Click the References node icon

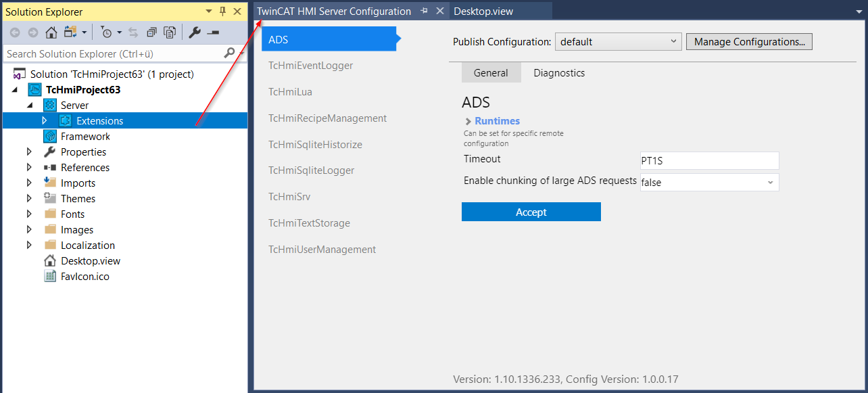[x=50, y=167]
